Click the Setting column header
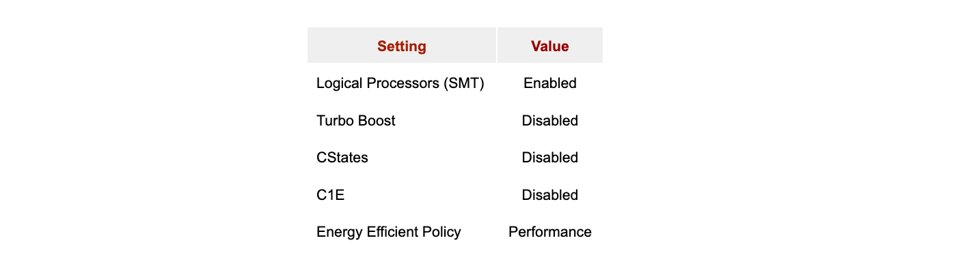 click(401, 46)
